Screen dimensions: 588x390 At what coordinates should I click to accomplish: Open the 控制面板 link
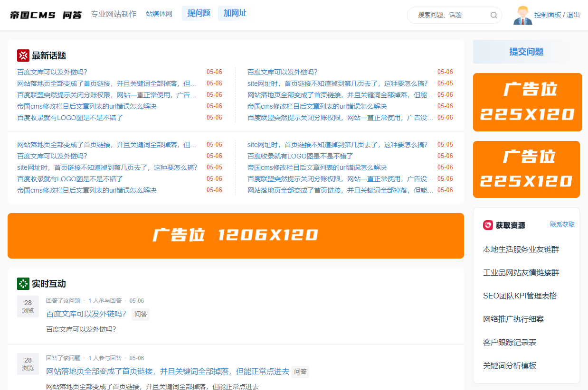pyautogui.click(x=547, y=15)
